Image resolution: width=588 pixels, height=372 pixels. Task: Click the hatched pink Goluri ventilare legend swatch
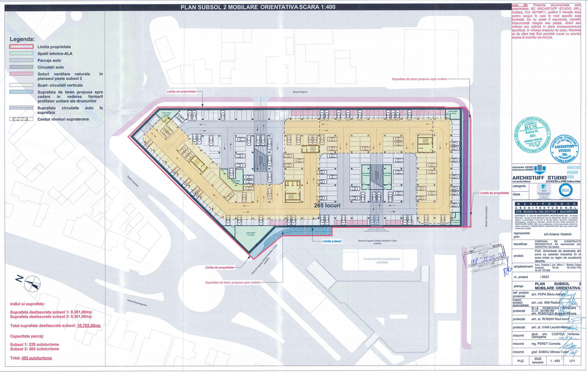coord(21,74)
